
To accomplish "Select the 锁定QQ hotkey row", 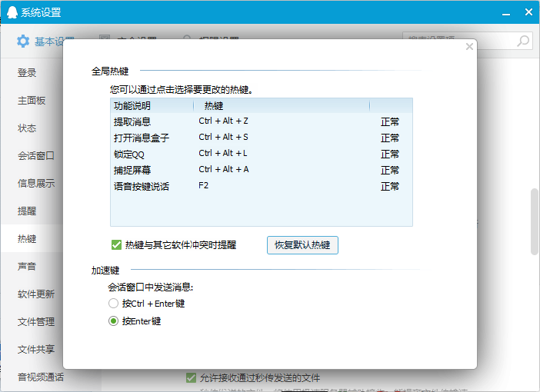I will tap(262, 154).
